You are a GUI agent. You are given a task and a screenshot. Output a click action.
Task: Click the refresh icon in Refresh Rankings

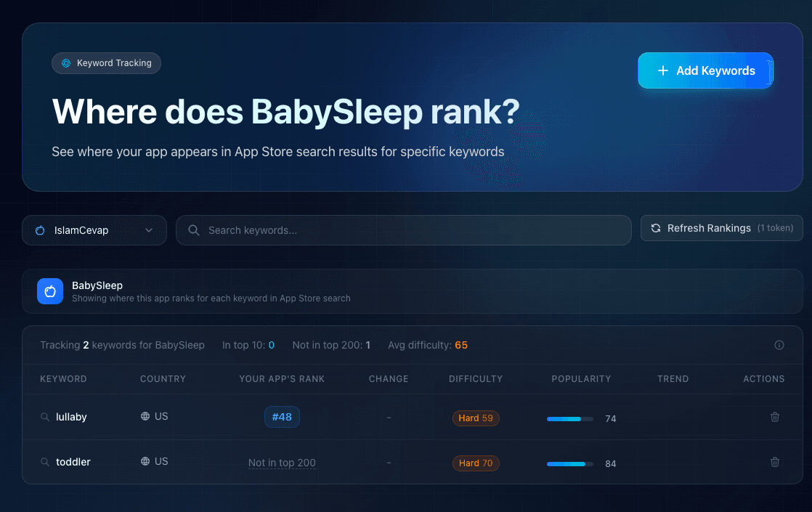click(656, 227)
